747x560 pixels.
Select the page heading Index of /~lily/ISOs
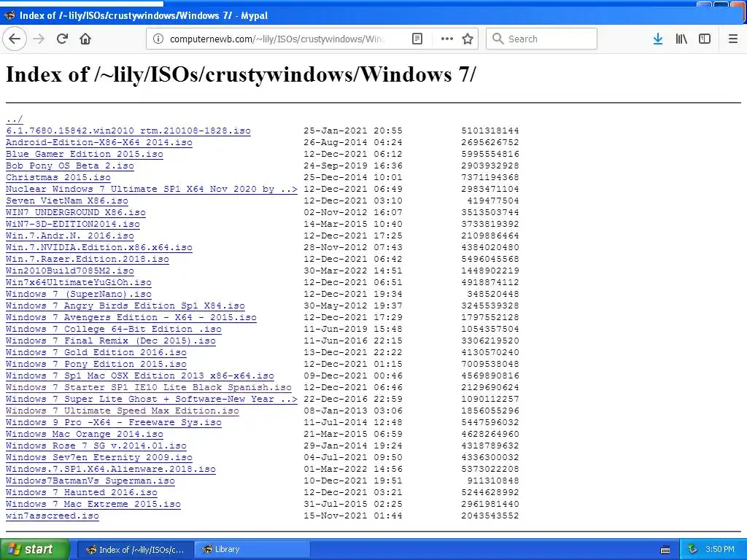click(241, 75)
